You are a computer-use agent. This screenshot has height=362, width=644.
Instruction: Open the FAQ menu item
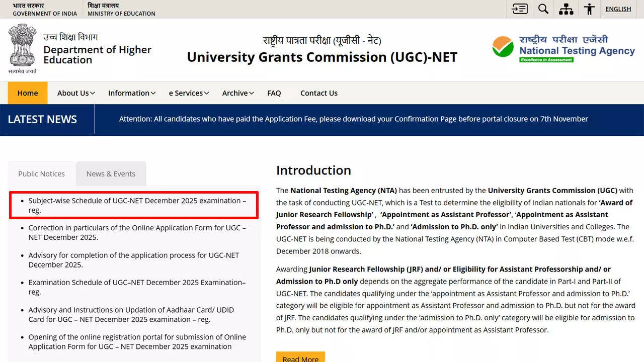coord(274,93)
